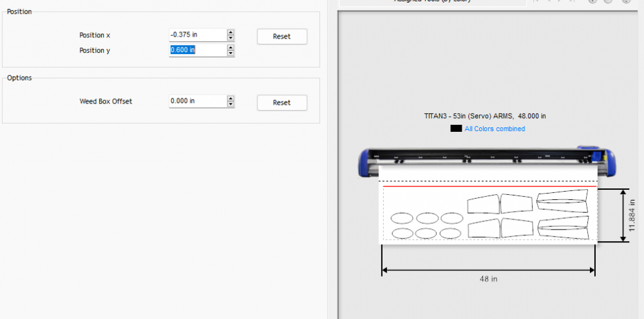This screenshot has width=644, height=319.
Task: Click the Position x input field
Action: (x=197, y=35)
